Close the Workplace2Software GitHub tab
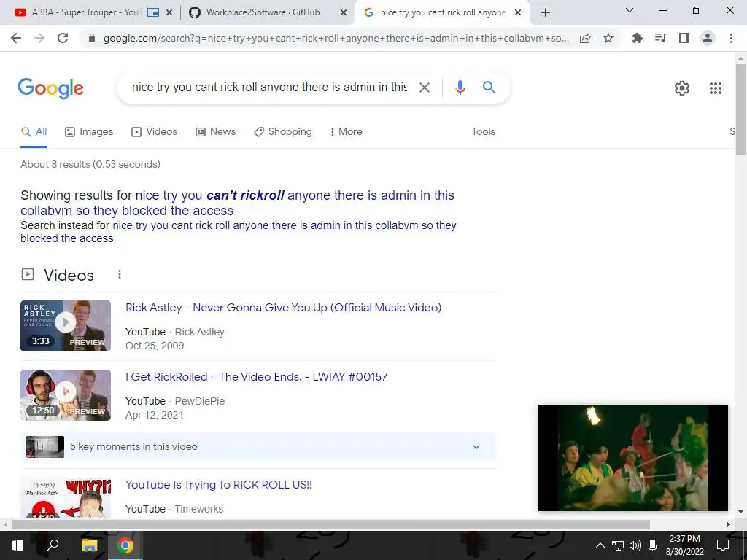Screen dimensions: 747x560 pyautogui.click(x=343, y=13)
